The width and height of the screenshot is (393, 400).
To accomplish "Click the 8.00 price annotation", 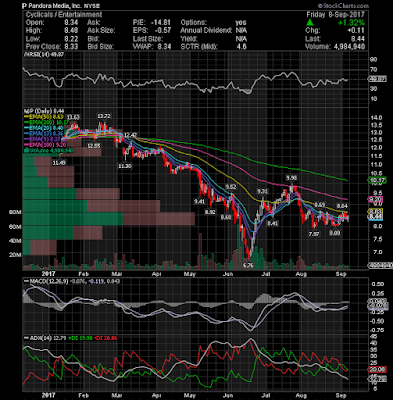I will point(335,233).
